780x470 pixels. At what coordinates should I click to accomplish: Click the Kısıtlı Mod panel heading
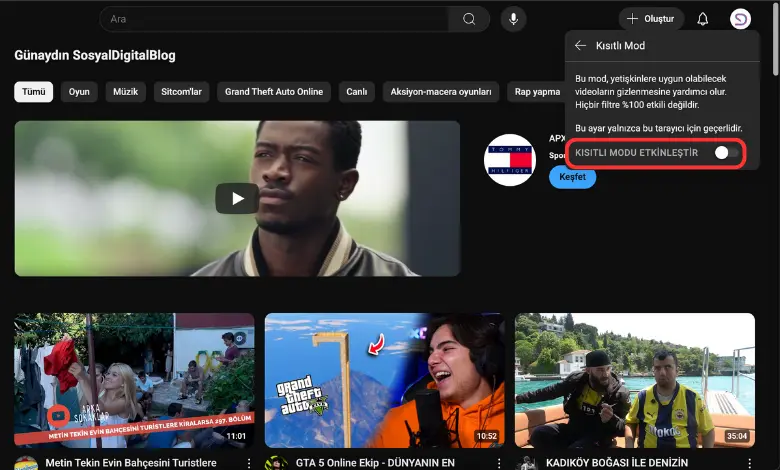620,46
